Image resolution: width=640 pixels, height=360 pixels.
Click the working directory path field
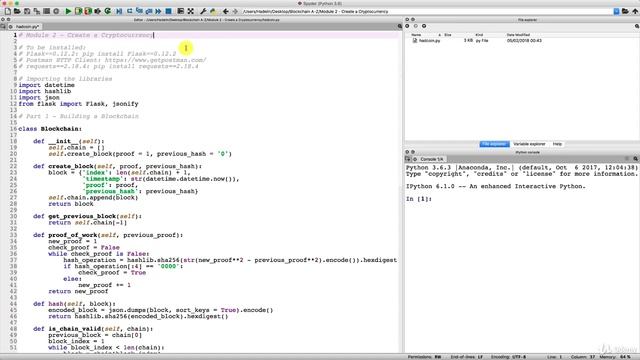point(427,11)
